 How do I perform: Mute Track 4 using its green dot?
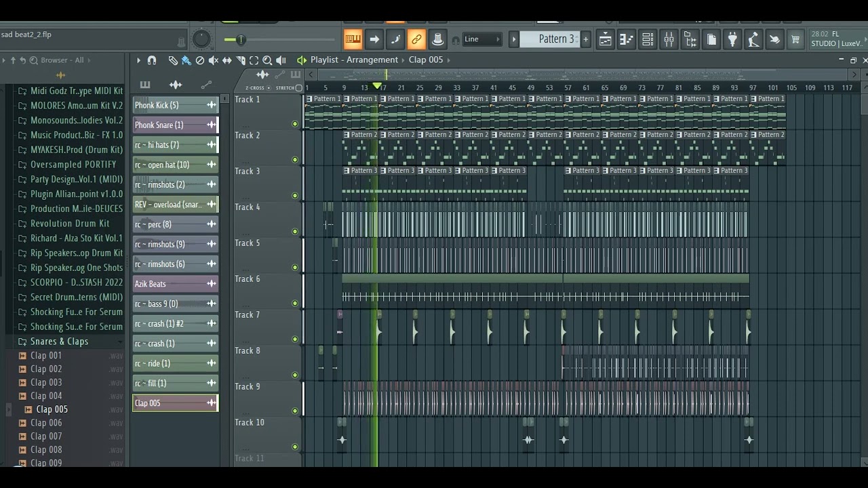point(295,232)
